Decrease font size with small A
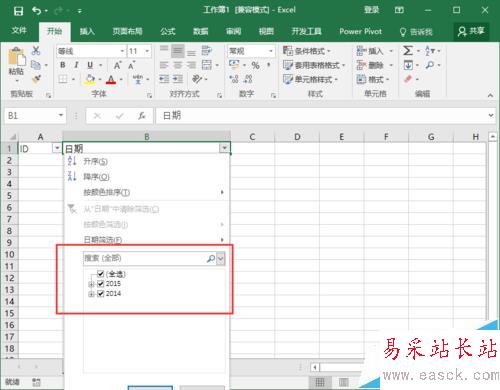This screenshot has width=500, height=390. 131,65
